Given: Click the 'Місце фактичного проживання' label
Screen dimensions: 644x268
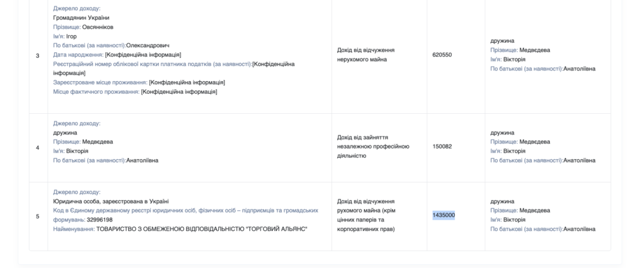Looking at the screenshot, I should click(96, 91).
